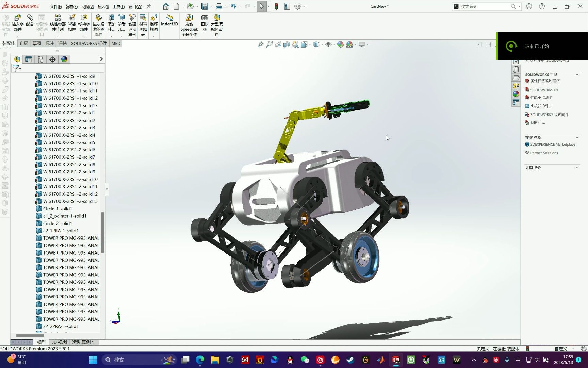The width and height of the screenshot is (588, 368).
Task: Open the PropertyManager tab icon
Action: pos(29,59)
